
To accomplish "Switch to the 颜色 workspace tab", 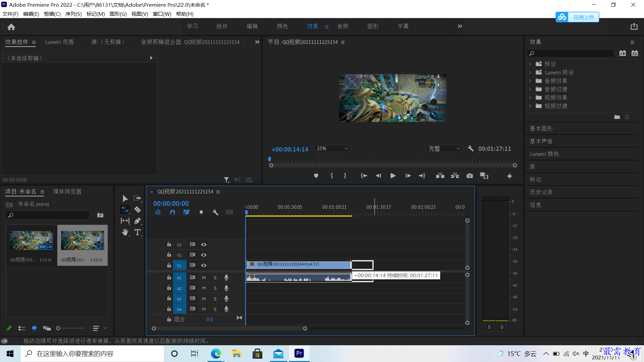I will (x=282, y=26).
